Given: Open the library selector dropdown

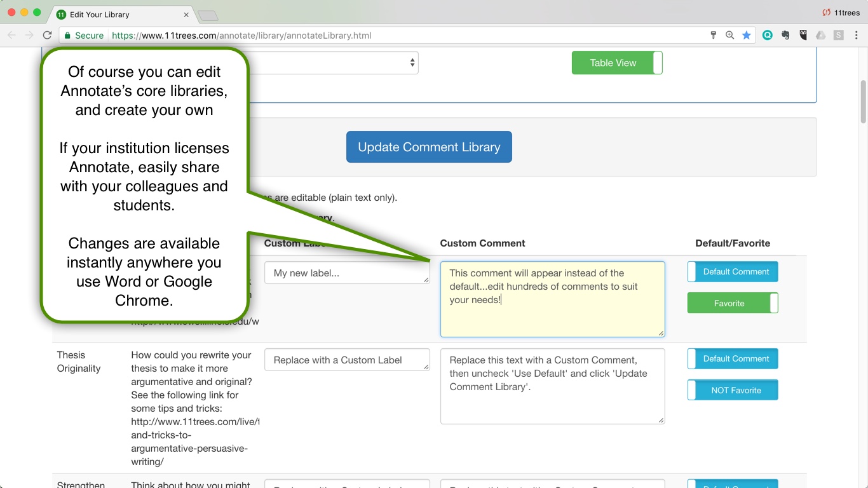Looking at the screenshot, I should [333, 62].
